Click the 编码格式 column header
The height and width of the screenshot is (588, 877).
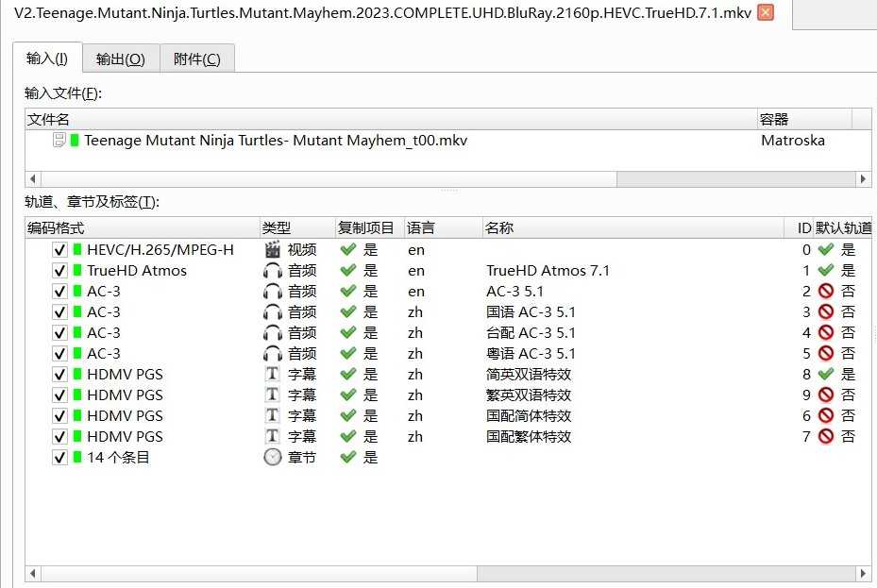click(143, 228)
